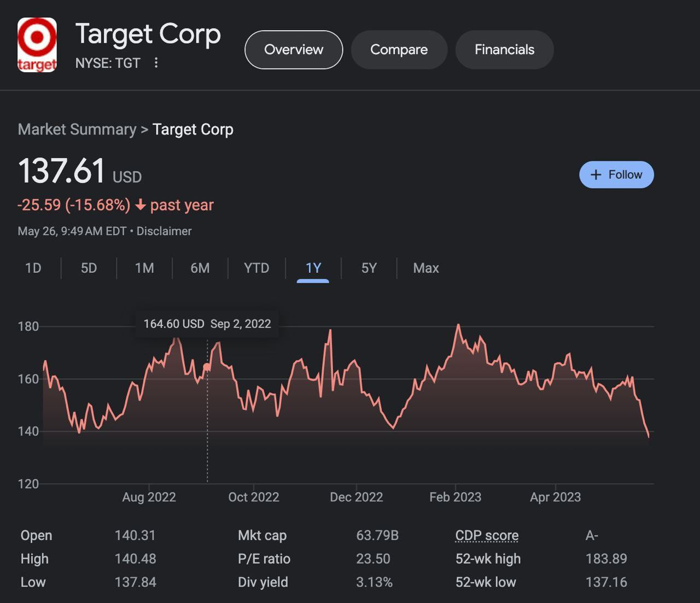The image size is (700, 603).
Task: Select the 1Y time range
Action: click(x=313, y=268)
